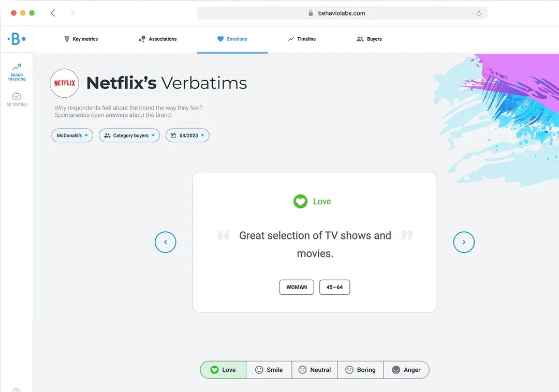The width and height of the screenshot is (559, 392).
Task: Expand the Category buyers dropdown
Action: point(129,135)
